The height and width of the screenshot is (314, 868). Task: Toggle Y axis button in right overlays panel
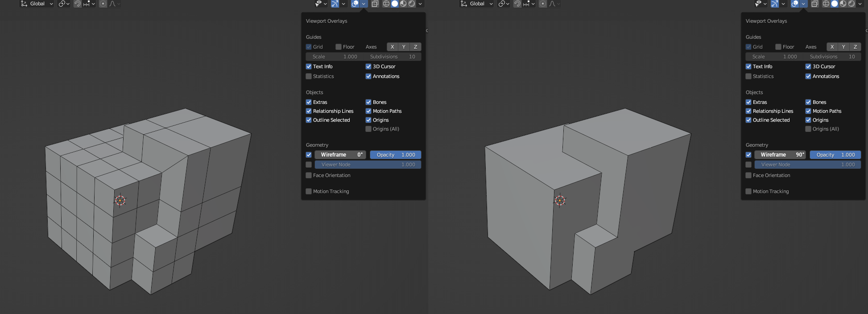click(x=843, y=47)
